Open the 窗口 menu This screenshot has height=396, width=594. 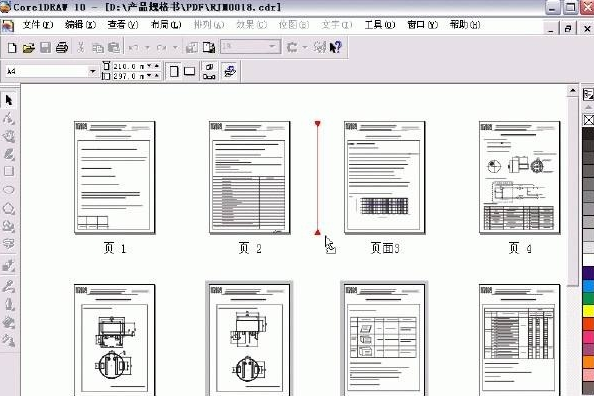pos(422,25)
